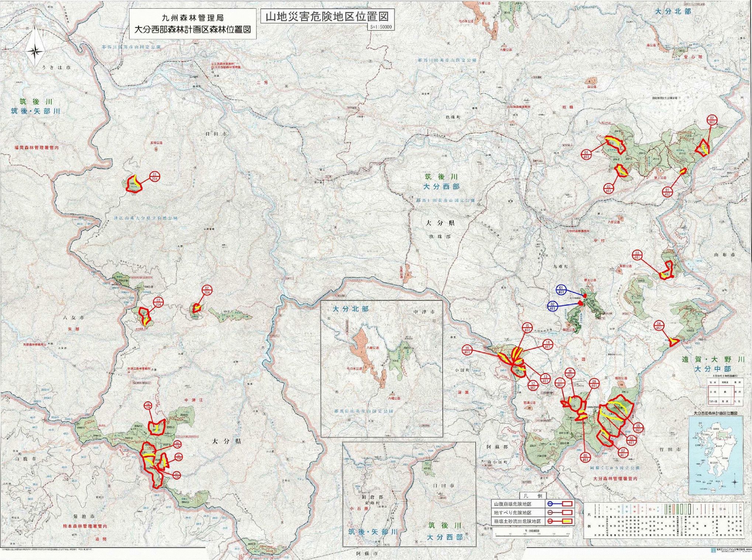
Task: Select hazard marker 01/462
Action: coord(667,192)
